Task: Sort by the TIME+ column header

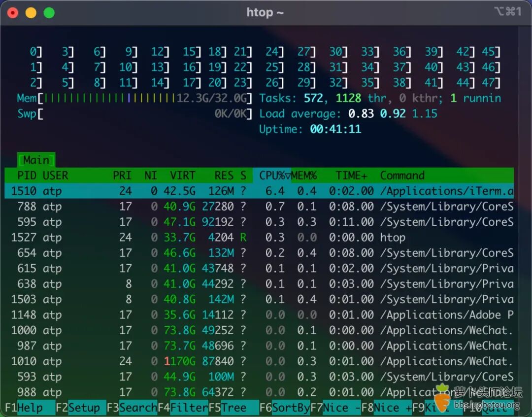Action: point(352,175)
